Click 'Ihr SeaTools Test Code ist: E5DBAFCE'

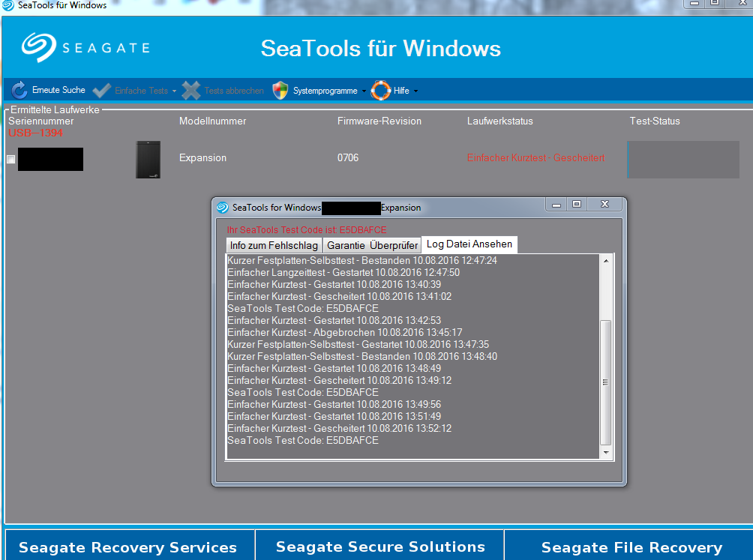[x=307, y=230]
